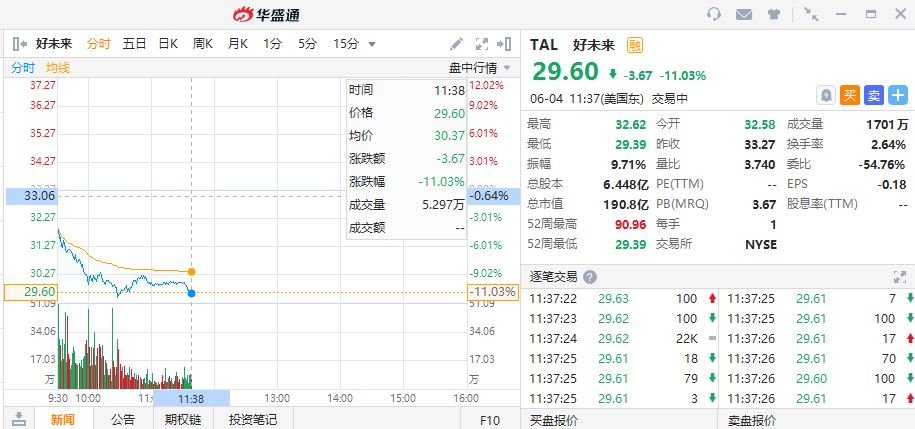Open the 盘中行情 dropdown
915x429 pixels.
tap(480, 68)
